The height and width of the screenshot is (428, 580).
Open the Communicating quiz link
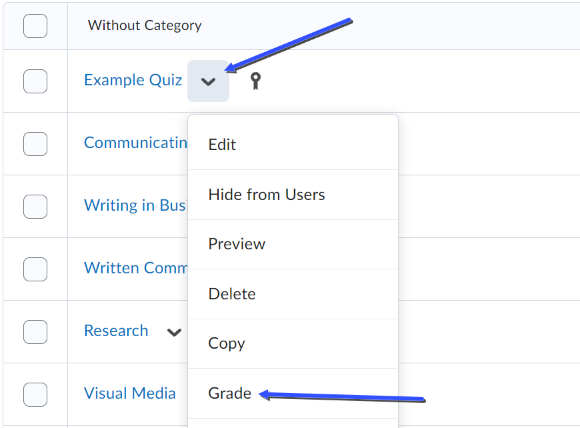136,143
